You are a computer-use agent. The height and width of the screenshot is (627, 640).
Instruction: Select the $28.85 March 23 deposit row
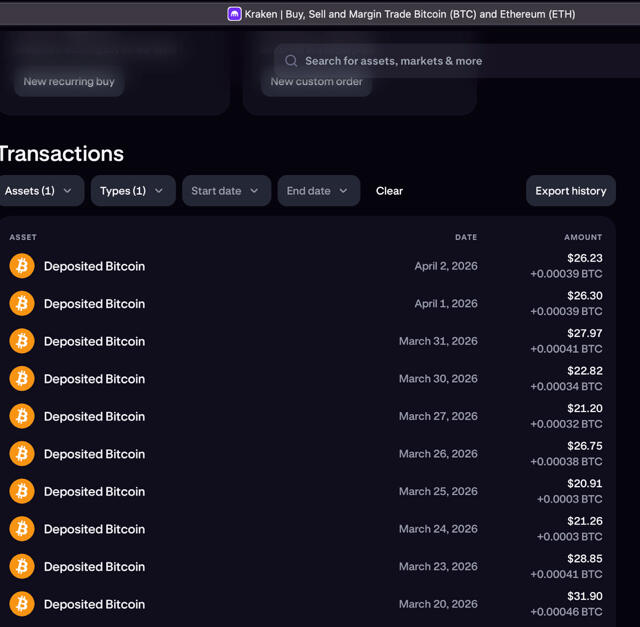click(300, 567)
